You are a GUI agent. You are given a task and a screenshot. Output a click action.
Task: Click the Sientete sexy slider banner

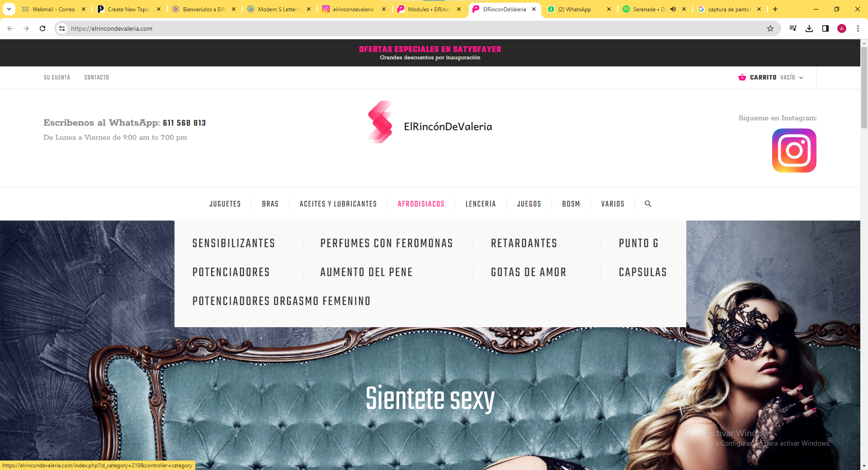(x=430, y=399)
